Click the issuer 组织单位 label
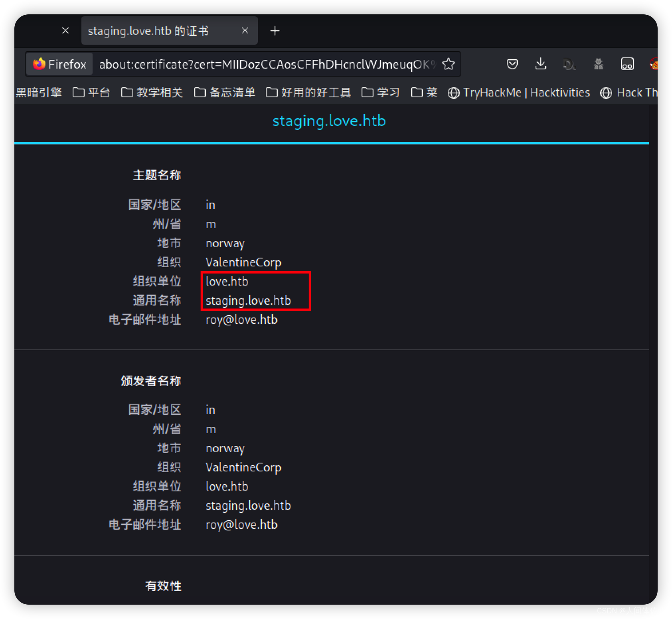This screenshot has height=619, width=672. [x=157, y=486]
